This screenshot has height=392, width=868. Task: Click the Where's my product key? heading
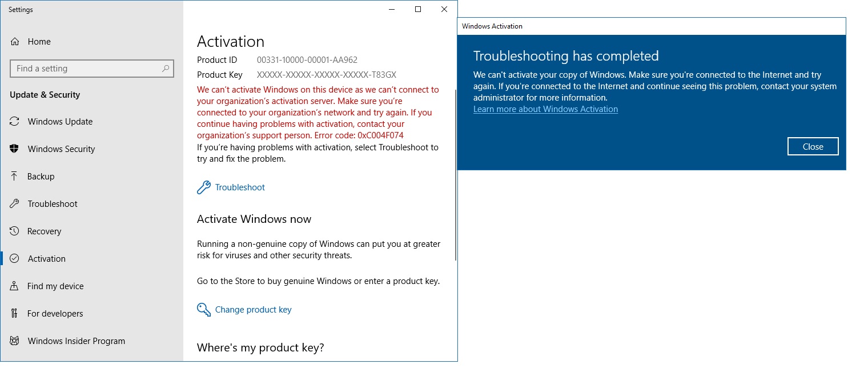coord(260,347)
